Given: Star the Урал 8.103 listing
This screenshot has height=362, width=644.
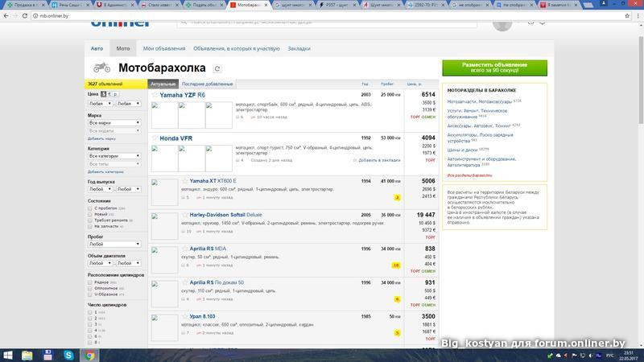Looking at the screenshot, I should coord(185,316).
